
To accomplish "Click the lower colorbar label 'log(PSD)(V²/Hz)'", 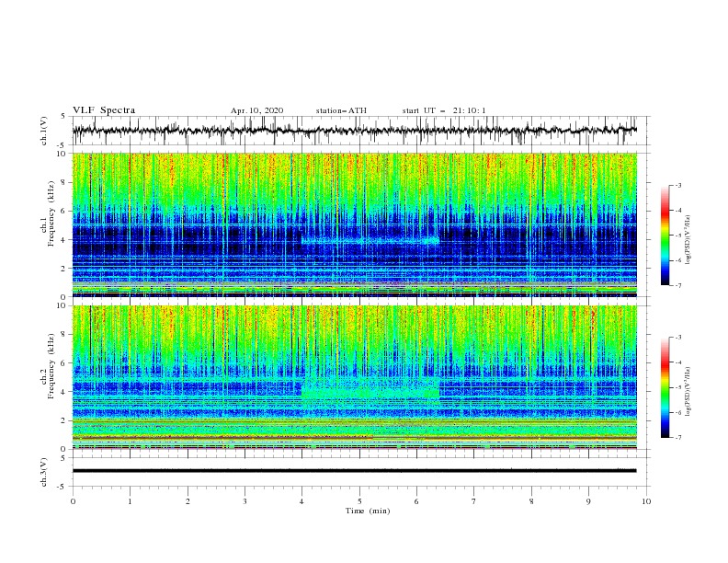I will point(688,392).
